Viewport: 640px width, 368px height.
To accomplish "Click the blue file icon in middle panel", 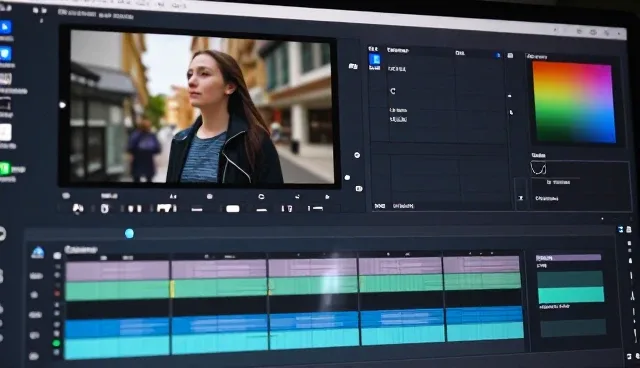I will pos(375,60).
